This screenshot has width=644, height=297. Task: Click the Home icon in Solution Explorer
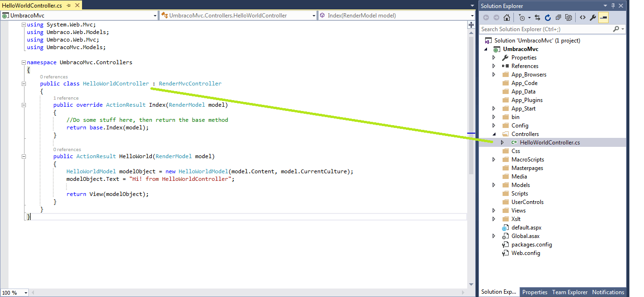point(507,17)
